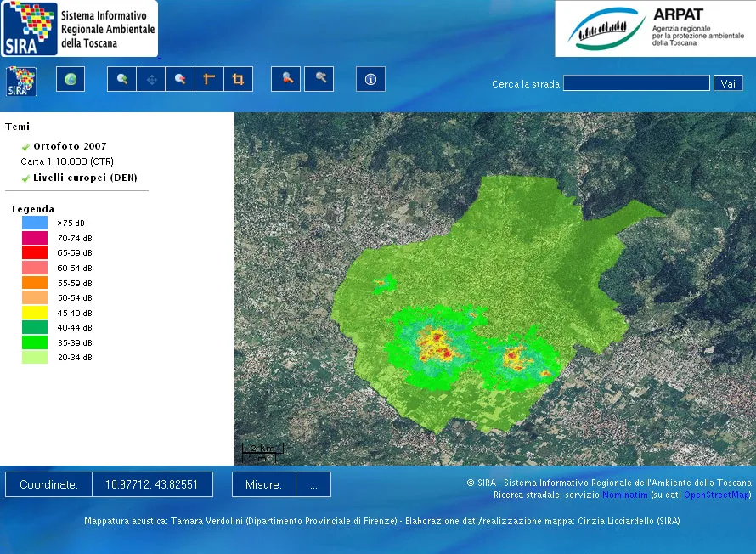Select the distance measurement tool
Viewport: 756px width, 554px height.
point(208,79)
